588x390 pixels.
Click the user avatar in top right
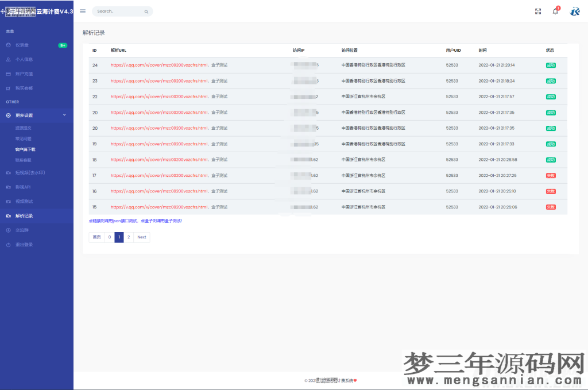coord(574,11)
